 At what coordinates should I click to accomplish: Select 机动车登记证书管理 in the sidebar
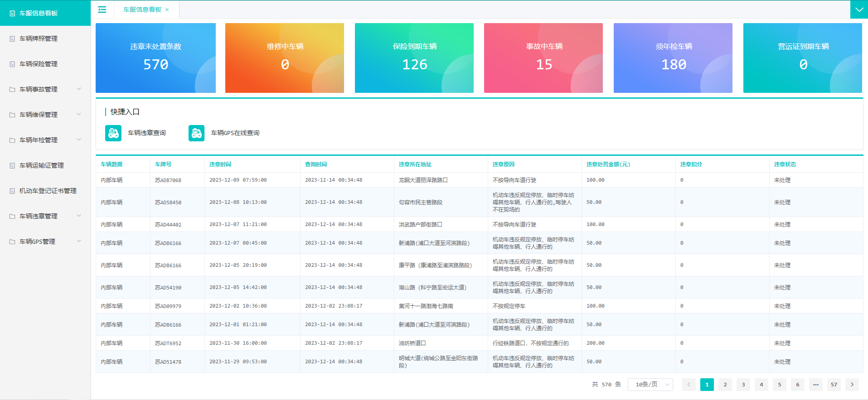click(45, 191)
